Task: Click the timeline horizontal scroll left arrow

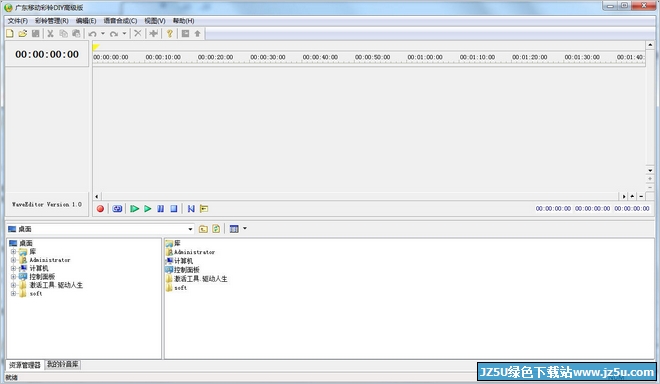Action: click(97, 196)
